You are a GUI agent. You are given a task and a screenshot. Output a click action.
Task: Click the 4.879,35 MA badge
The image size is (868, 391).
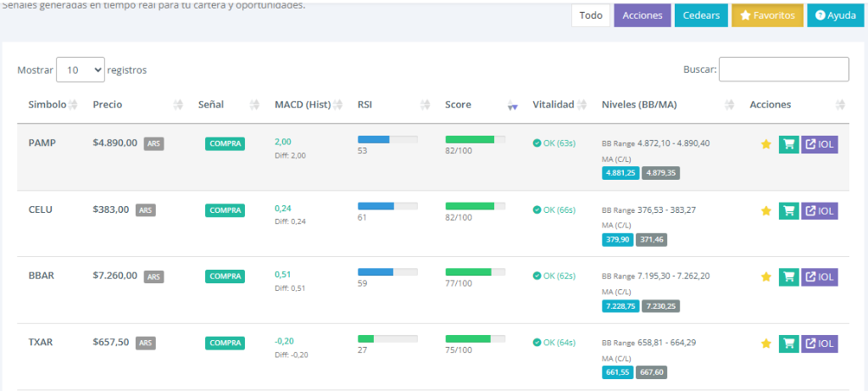pos(661,173)
